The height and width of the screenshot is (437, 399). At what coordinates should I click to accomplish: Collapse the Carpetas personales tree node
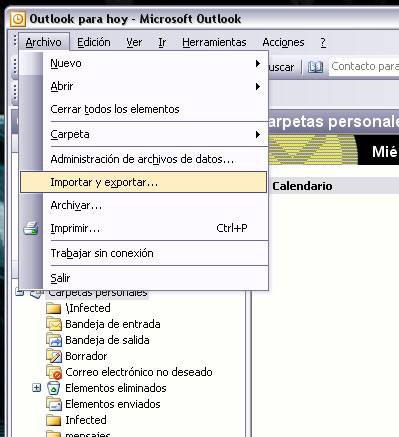(x=19, y=293)
